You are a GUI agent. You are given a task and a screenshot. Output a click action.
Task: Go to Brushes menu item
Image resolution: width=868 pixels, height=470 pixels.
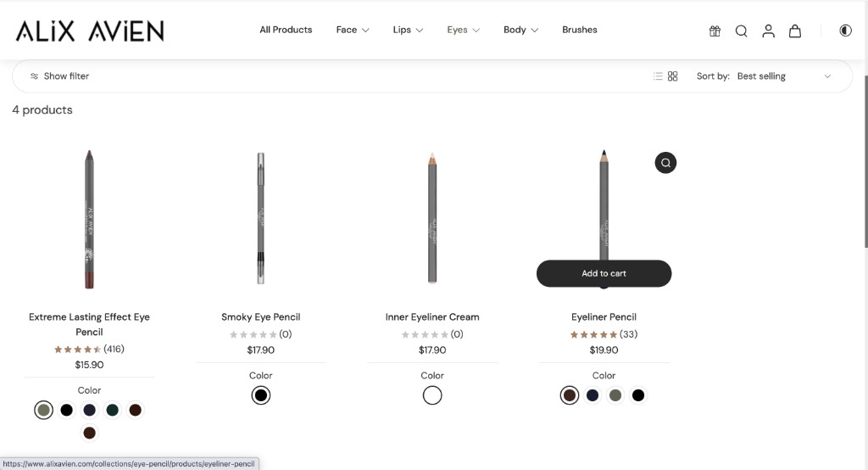(580, 30)
